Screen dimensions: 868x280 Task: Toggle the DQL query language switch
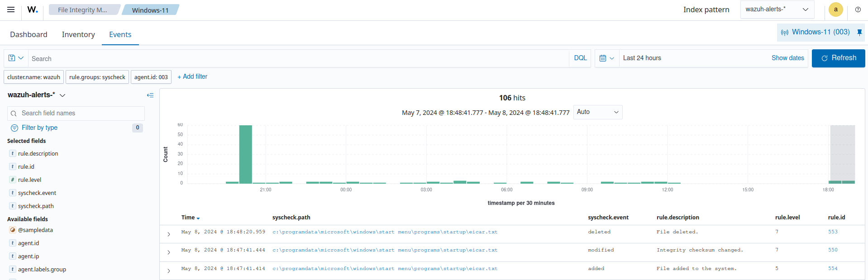(580, 58)
